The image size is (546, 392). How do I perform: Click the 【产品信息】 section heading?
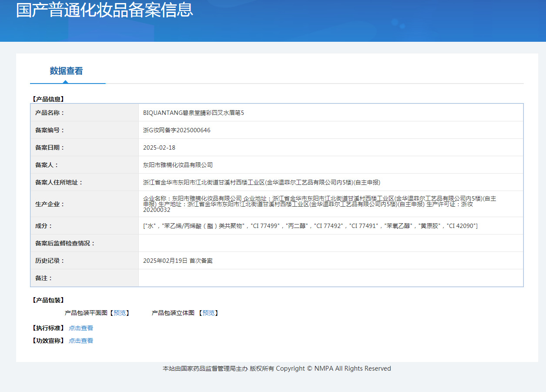[x=48, y=99]
